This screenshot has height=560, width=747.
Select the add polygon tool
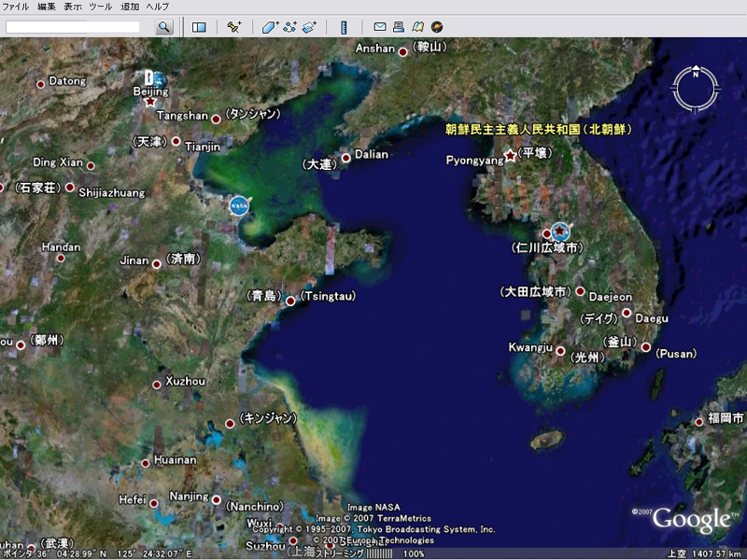pos(271,27)
